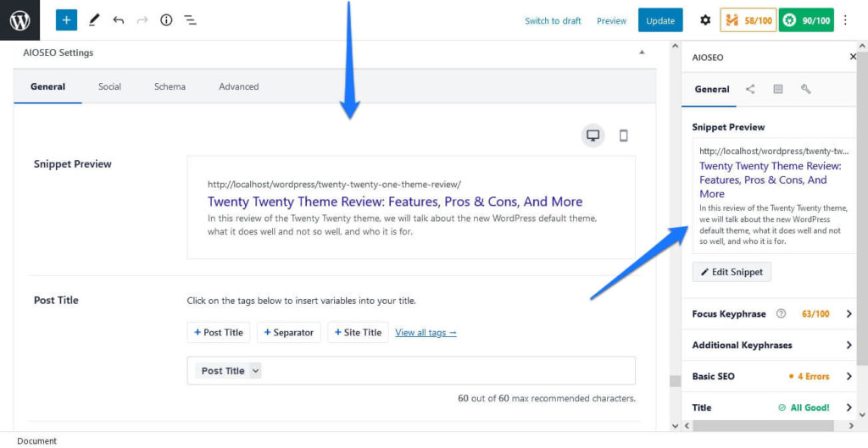Click the blue add block plus button

coord(66,20)
